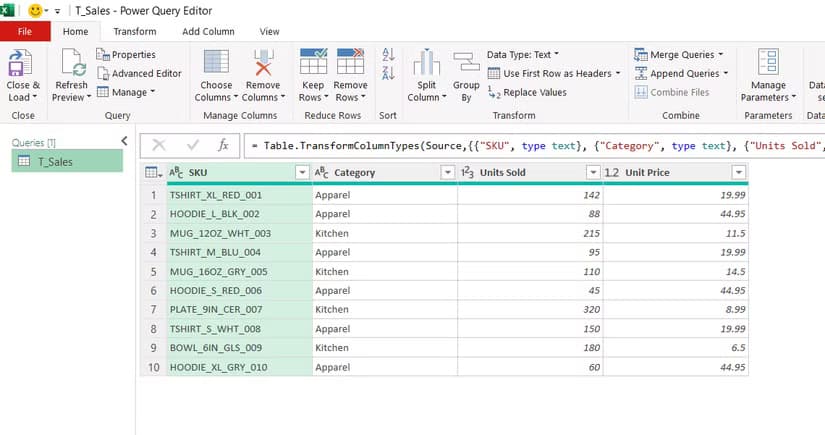Screen dimensions: 825x435
Task: Select the T_Sales query
Action: pyautogui.click(x=67, y=161)
